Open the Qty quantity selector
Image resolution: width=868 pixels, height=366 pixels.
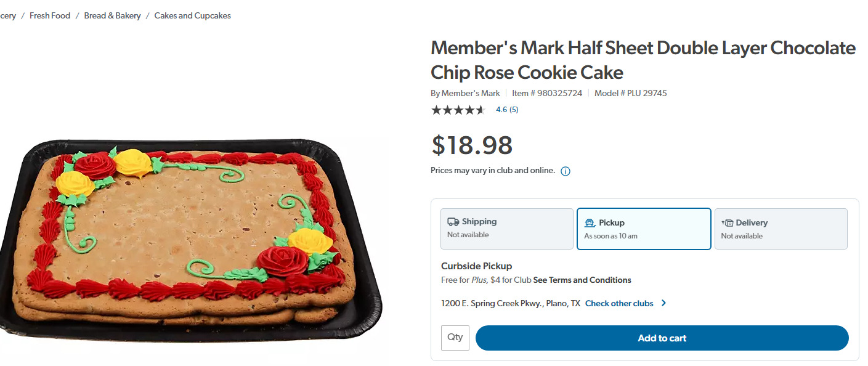pyautogui.click(x=455, y=338)
